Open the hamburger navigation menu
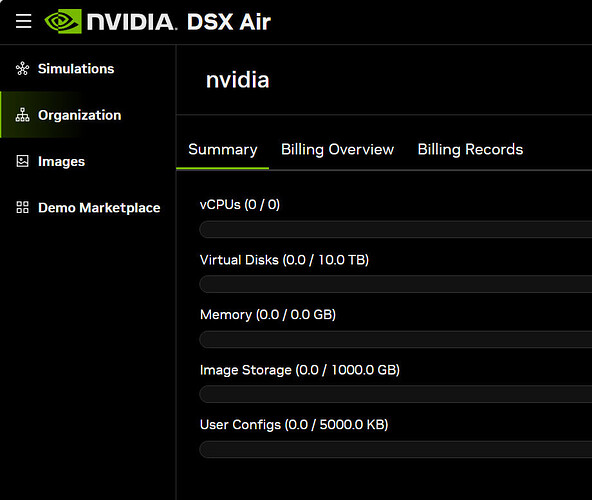The width and height of the screenshot is (592, 500). pos(23,21)
